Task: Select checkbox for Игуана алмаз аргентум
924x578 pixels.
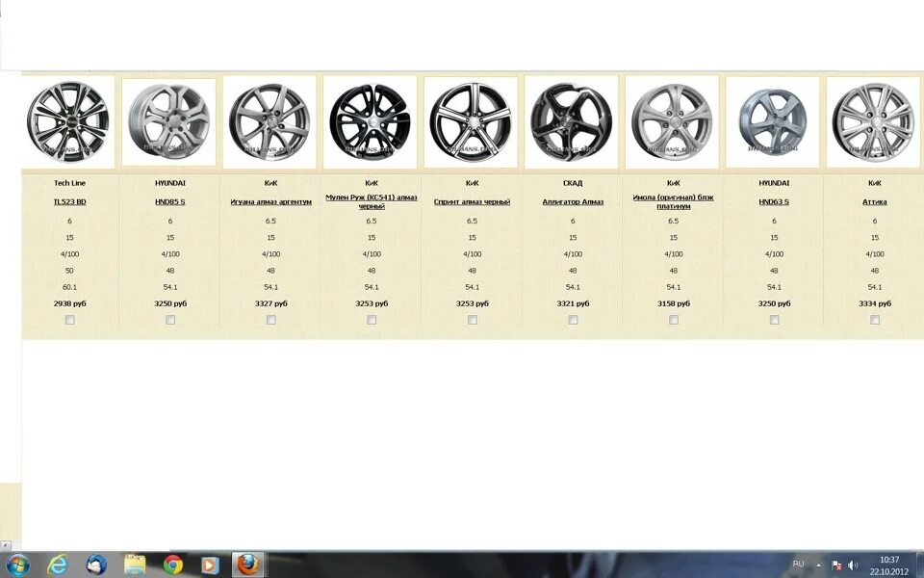Action: [271, 320]
